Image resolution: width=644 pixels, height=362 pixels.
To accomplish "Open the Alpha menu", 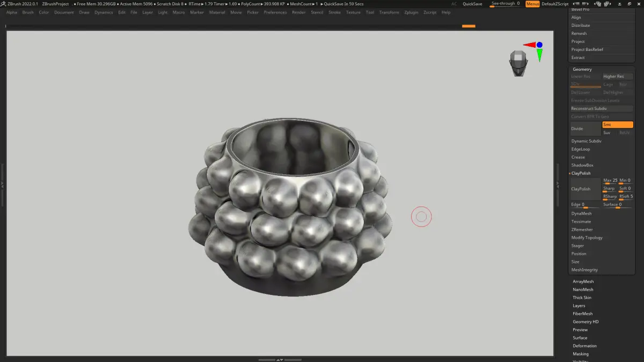I will (x=12, y=12).
